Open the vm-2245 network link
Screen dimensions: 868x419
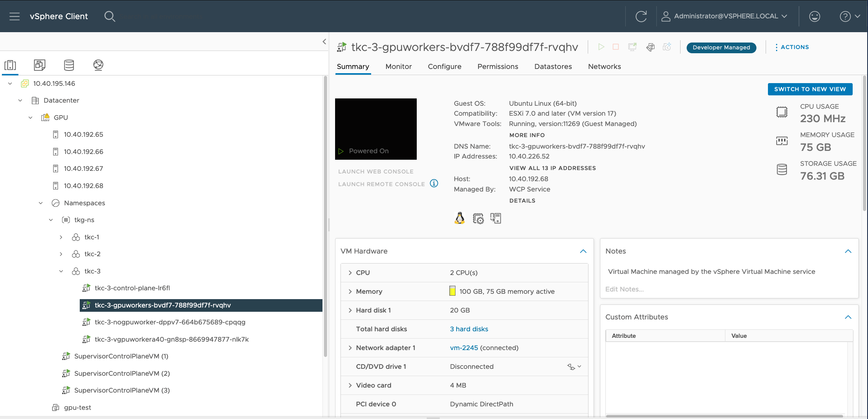coord(464,348)
